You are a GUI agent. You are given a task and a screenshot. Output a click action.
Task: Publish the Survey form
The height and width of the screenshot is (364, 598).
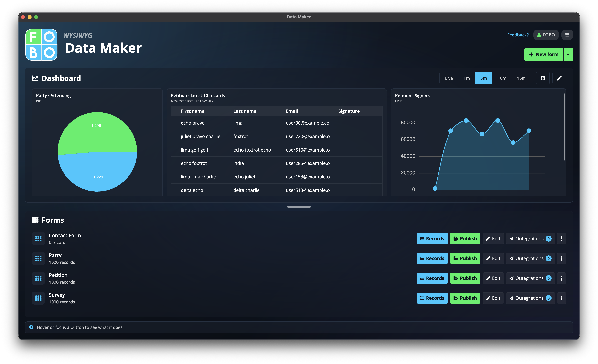[x=465, y=298]
